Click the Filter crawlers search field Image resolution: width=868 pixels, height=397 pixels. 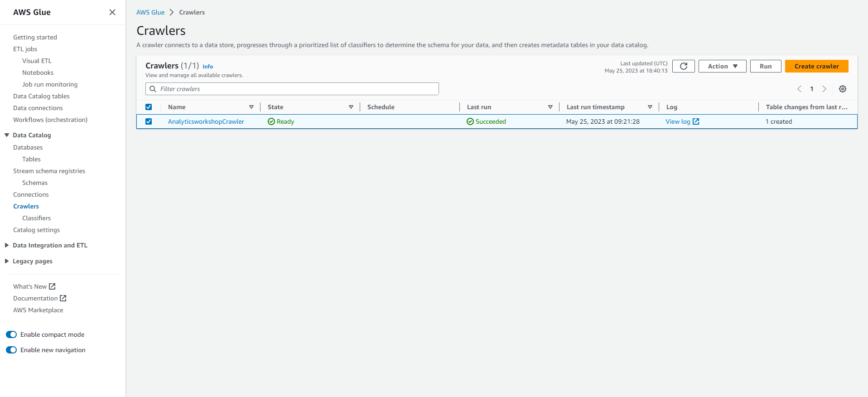292,89
